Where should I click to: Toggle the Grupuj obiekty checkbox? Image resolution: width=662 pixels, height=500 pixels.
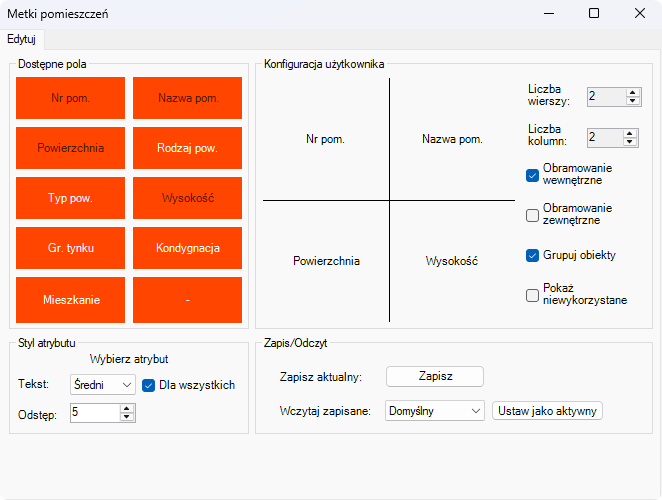click(x=532, y=255)
